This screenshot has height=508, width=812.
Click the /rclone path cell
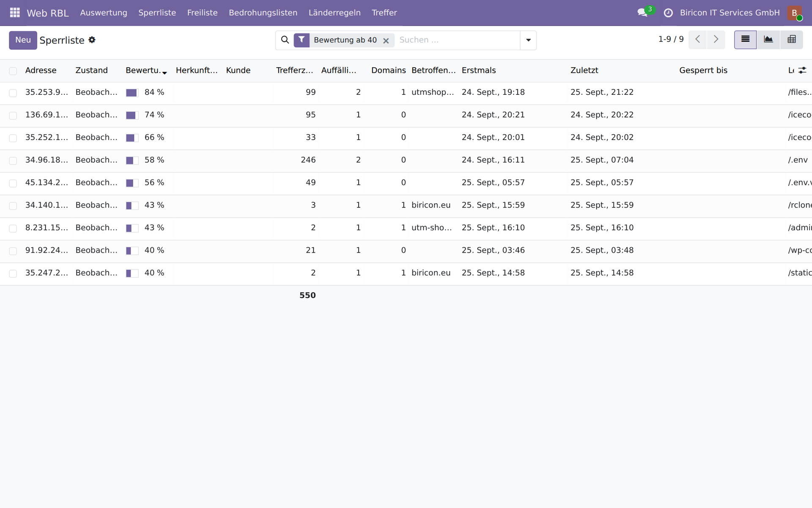coord(799,205)
